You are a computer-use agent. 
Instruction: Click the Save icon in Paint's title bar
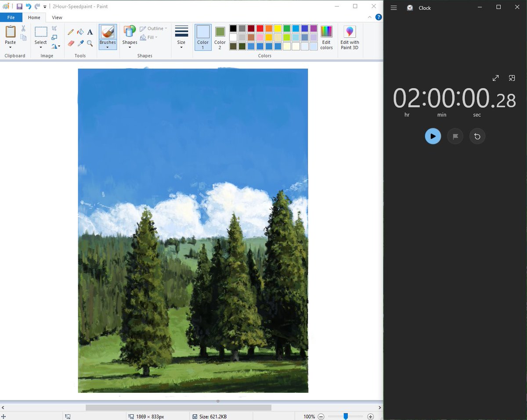click(19, 7)
